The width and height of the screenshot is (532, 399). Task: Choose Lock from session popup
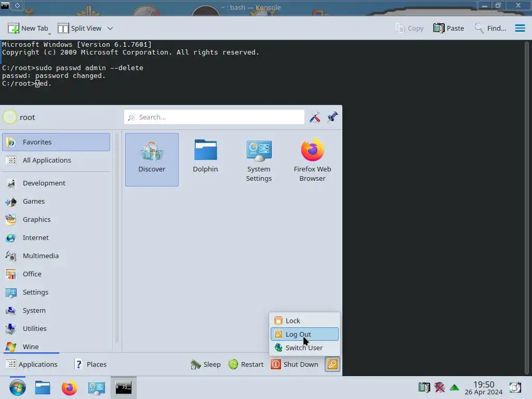click(304, 321)
